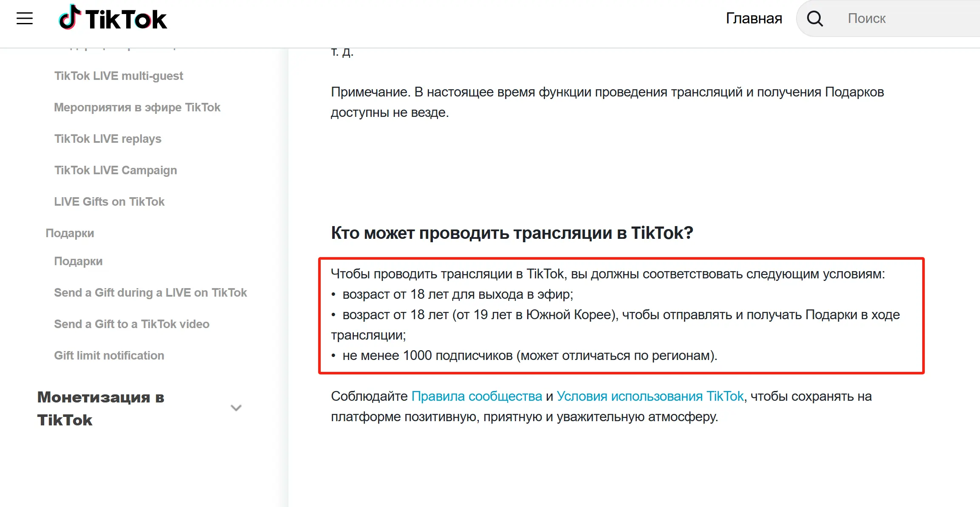Image resolution: width=980 pixels, height=507 pixels.
Task: Expand Монетизация в TikTok chevron
Action: pyautogui.click(x=236, y=408)
